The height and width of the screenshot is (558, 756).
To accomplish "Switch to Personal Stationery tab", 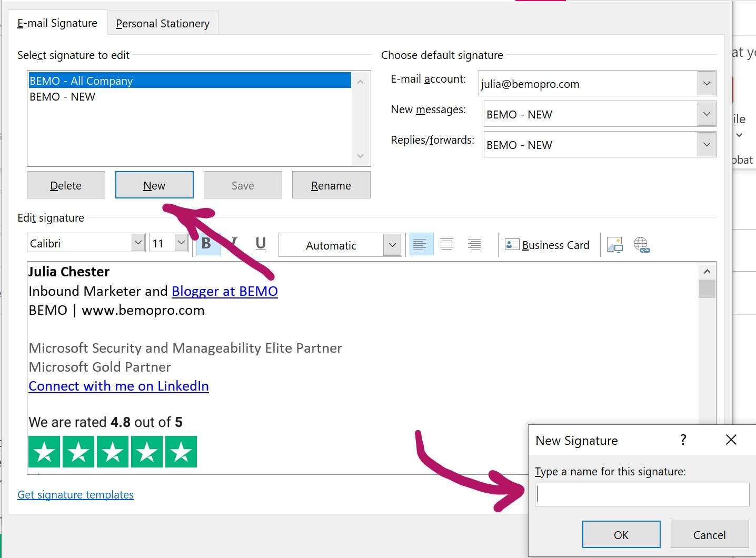I will [x=163, y=24].
